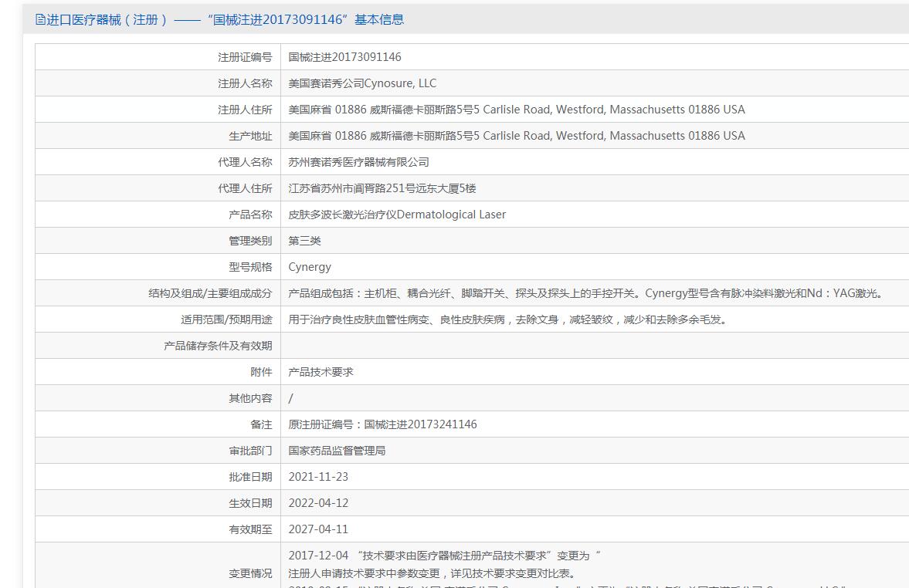This screenshot has width=909, height=588.
Task: Select the label 注册证编号
Action: (245, 57)
